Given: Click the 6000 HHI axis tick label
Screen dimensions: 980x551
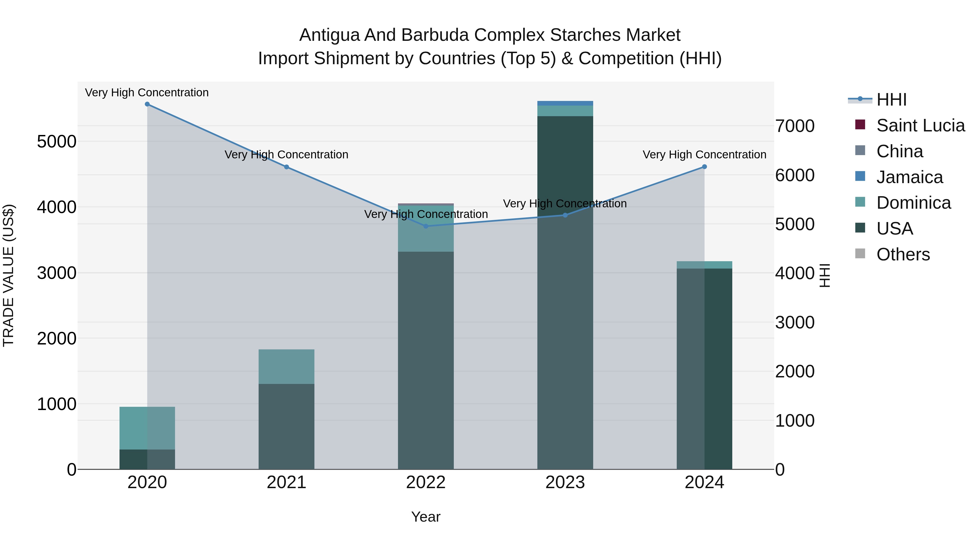Looking at the screenshot, I should click(795, 175).
